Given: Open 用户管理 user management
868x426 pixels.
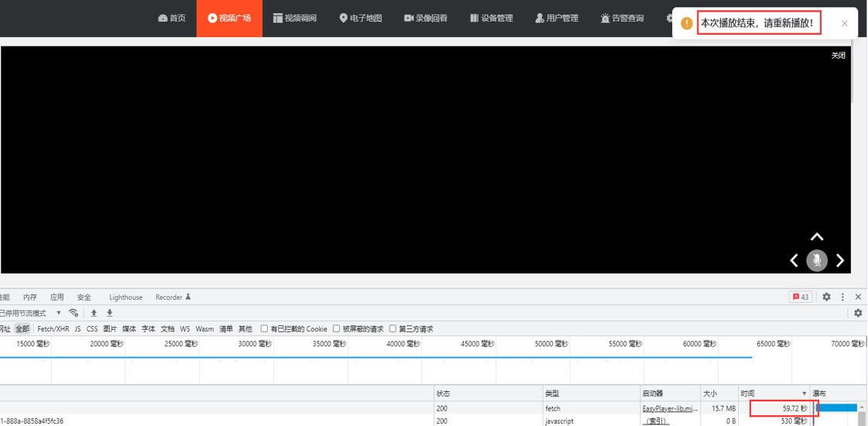Looking at the screenshot, I should point(557,19).
